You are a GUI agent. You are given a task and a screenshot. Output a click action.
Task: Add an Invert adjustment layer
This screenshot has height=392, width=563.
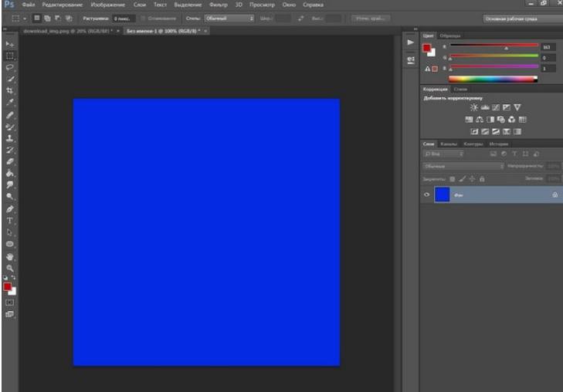tap(474, 132)
